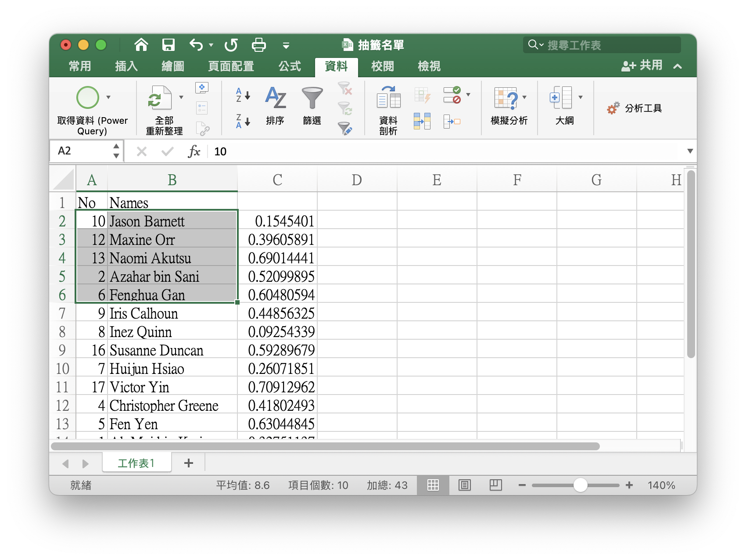Click the Home icon in title bar
Viewport: 746px width, 560px height.
tap(141, 45)
